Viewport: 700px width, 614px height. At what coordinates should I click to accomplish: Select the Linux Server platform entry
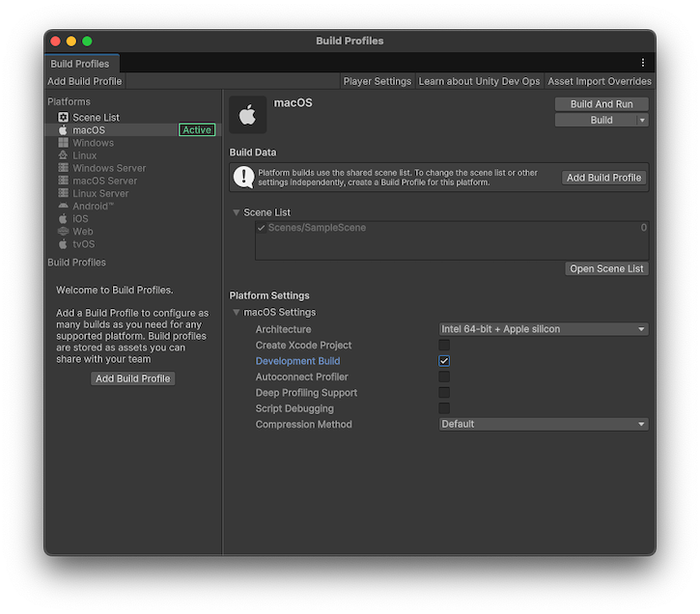101,193
